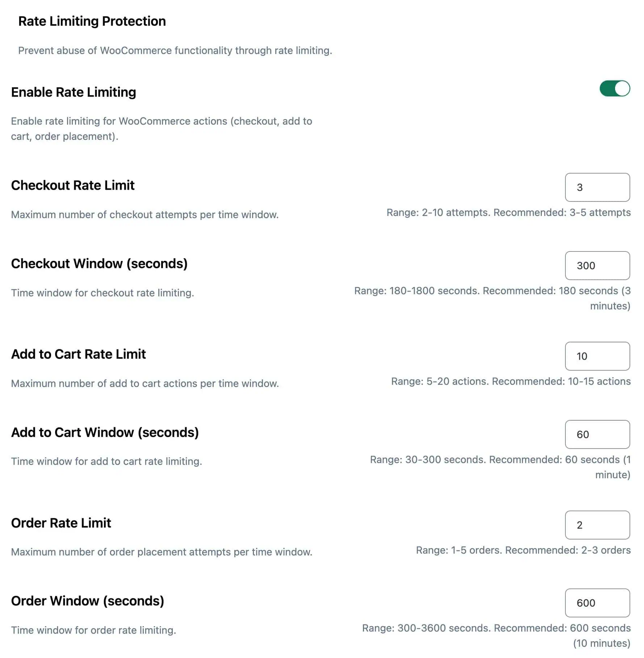Click the Order Rate Limit label

click(61, 523)
